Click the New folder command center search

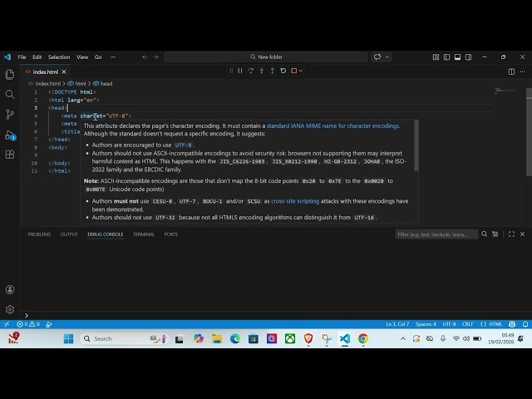[x=266, y=57]
